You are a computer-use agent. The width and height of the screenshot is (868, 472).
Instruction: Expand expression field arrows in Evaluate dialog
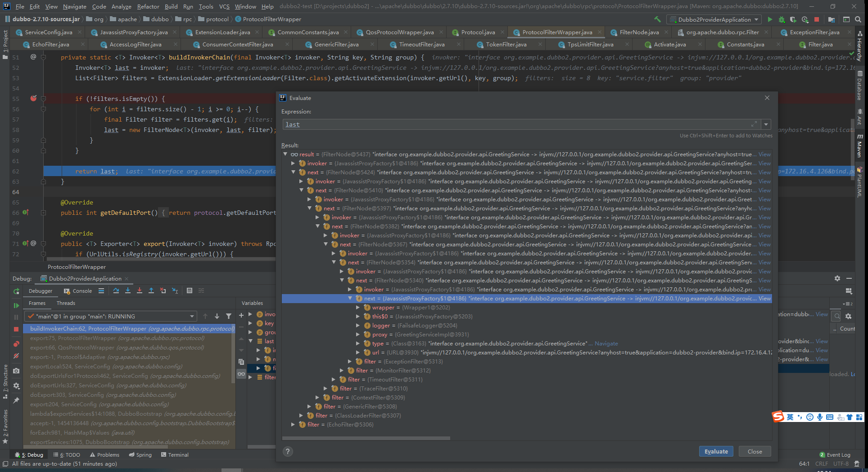click(754, 124)
